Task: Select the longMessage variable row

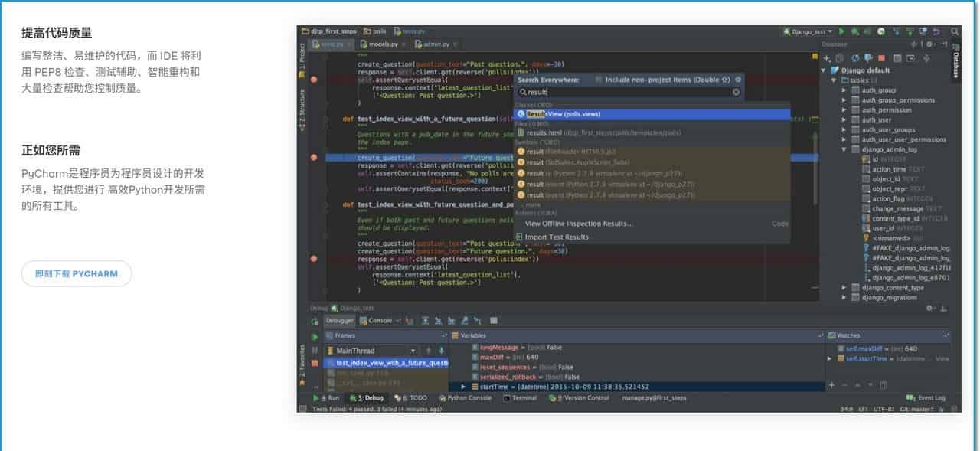Action: [516, 348]
